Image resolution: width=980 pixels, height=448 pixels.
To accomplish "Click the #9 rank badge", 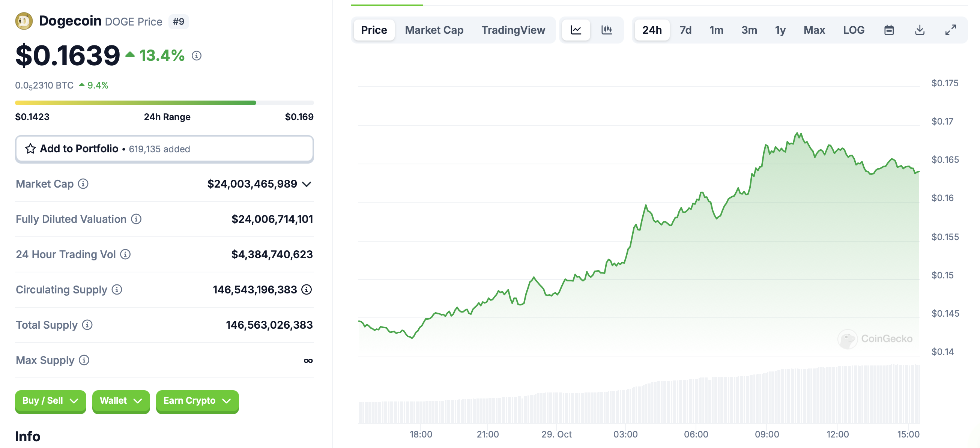I will 179,21.
